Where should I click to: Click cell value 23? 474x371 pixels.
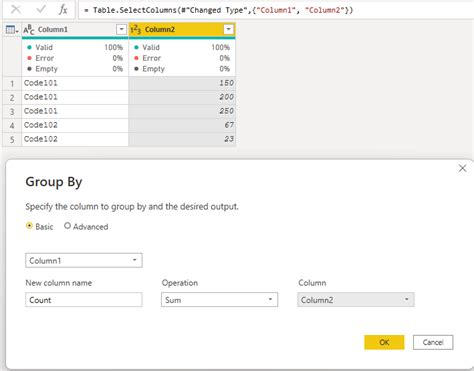coord(182,139)
